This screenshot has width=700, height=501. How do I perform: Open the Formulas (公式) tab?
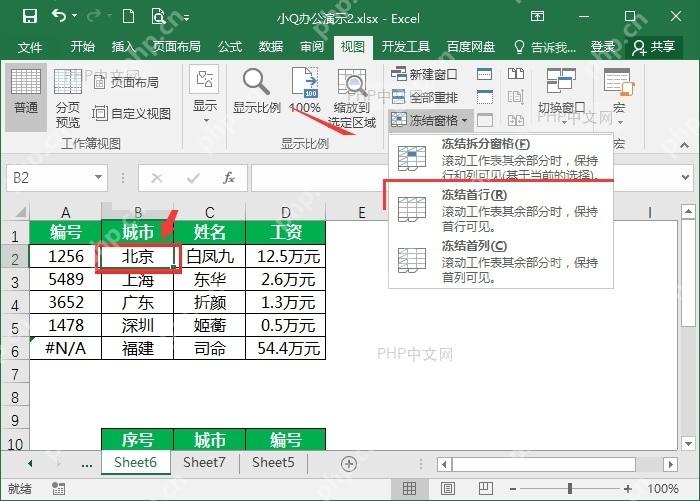230,46
